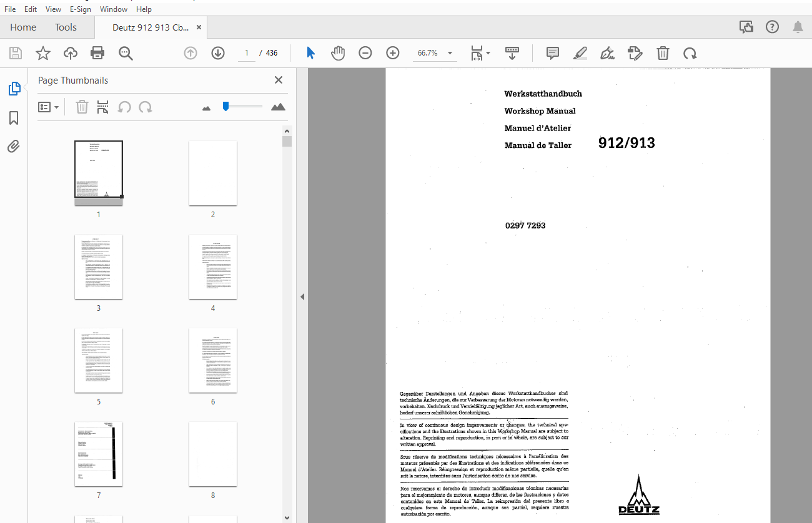Click thumbnails scrollbar down arrow
812x523 pixels.
pyautogui.click(x=287, y=517)
